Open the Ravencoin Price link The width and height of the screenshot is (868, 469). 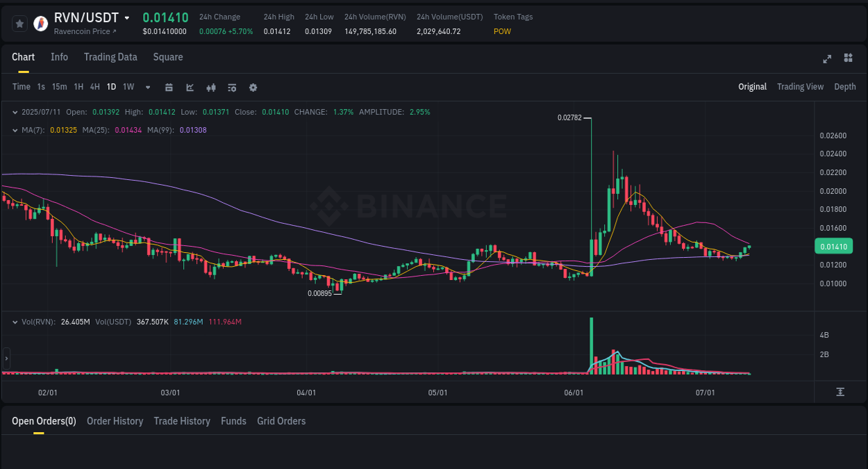[x=83, y=31]
